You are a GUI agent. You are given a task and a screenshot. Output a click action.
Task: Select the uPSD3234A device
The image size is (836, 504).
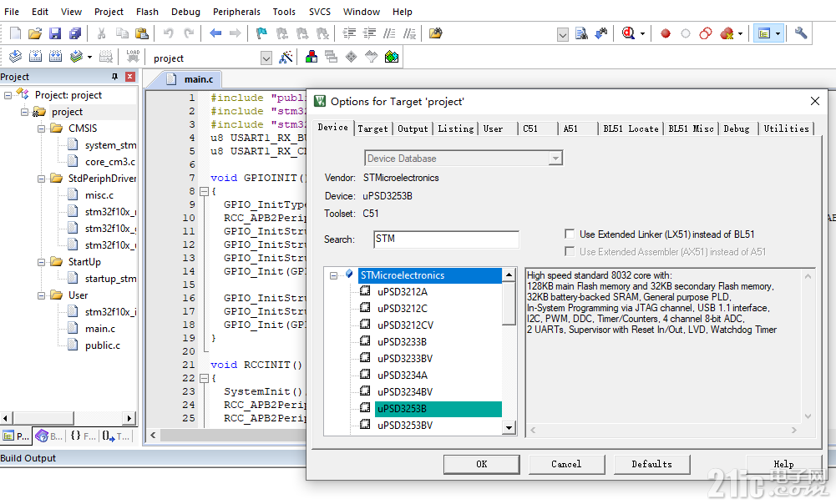[403, 375]
